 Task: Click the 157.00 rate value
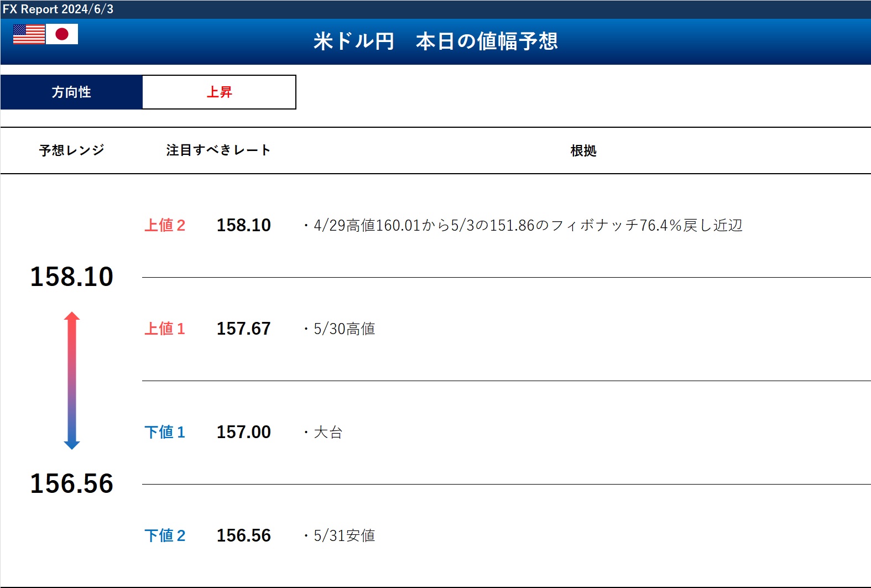click(243, 433)
